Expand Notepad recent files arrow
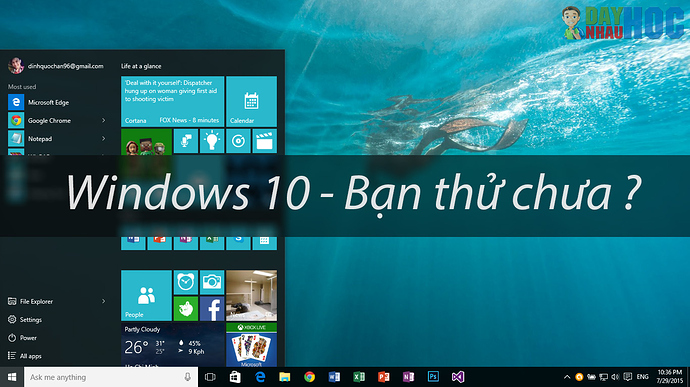Screen dimensions: 690x387 pyautogui.click(x=103, y=138)
